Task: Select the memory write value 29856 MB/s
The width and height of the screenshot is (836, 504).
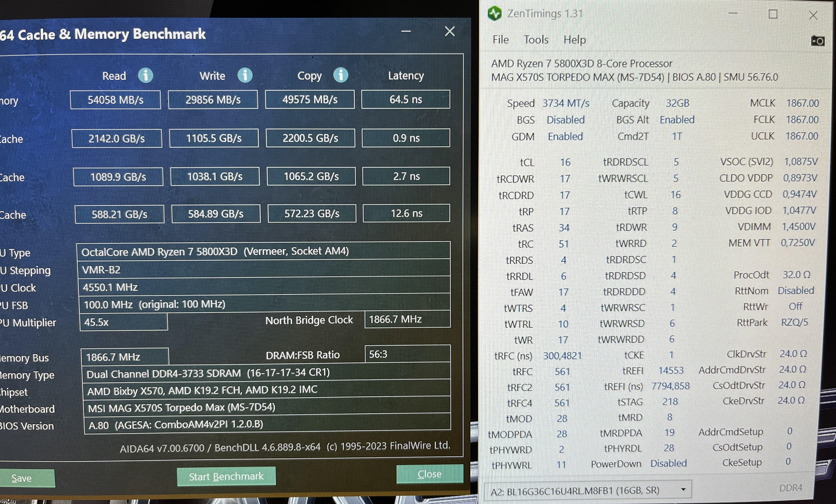Action: pyautogui.click(x=213, y=100)
